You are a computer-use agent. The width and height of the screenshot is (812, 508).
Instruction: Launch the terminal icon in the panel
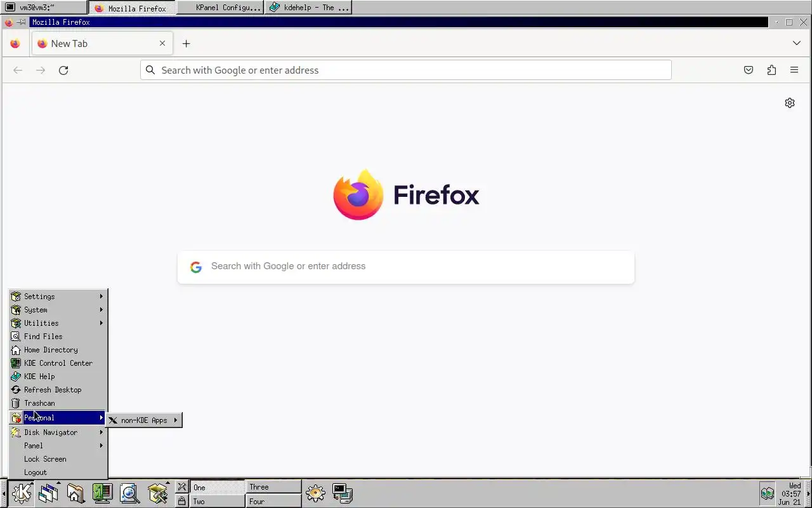point(343,493)
